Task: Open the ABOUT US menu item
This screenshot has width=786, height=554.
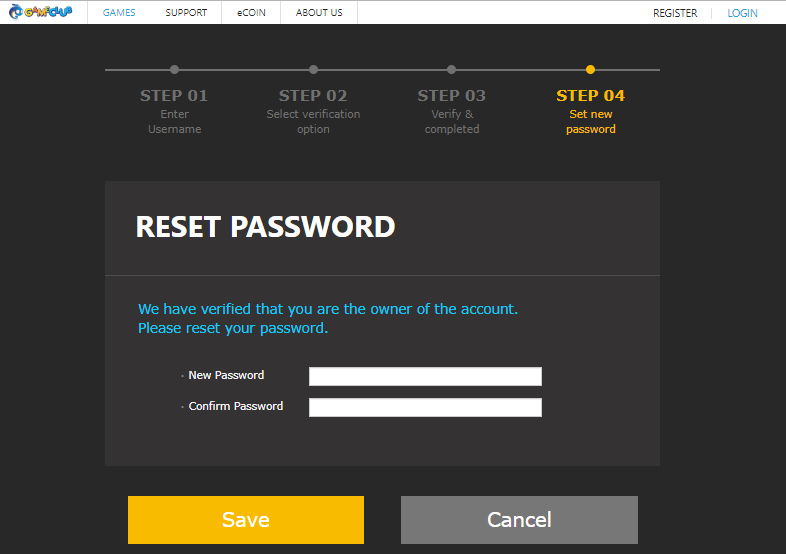Action: 319,13
